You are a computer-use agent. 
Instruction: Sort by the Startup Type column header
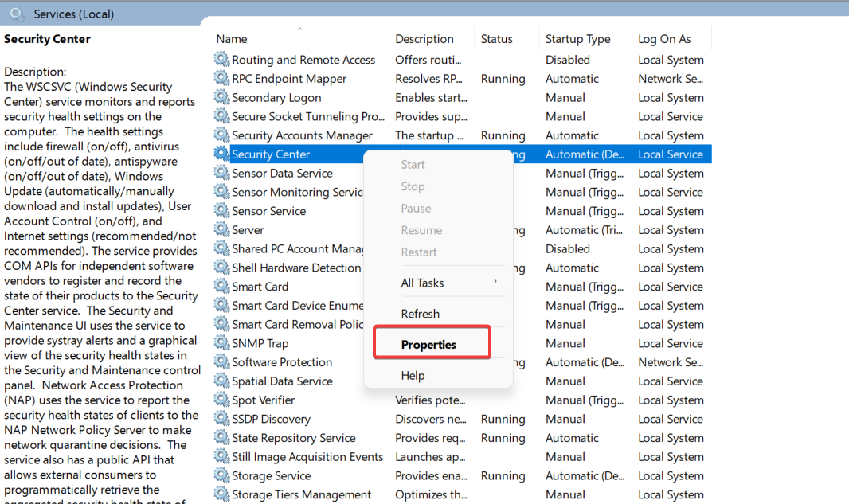(577, 39)
